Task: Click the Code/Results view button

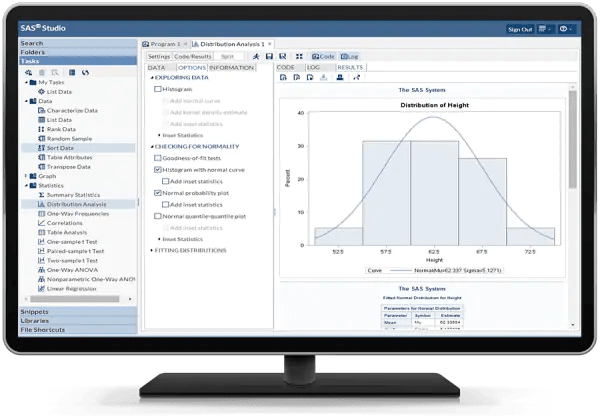Action: (192, 56)
